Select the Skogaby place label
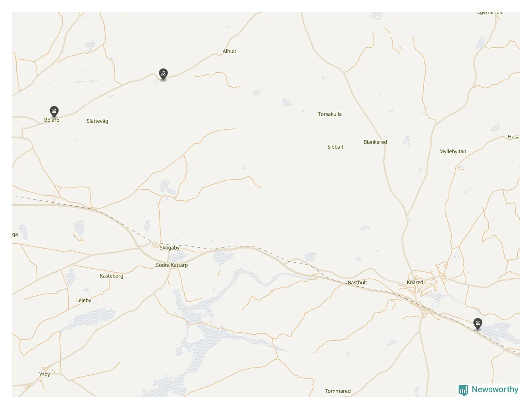 tap(170, 248)
